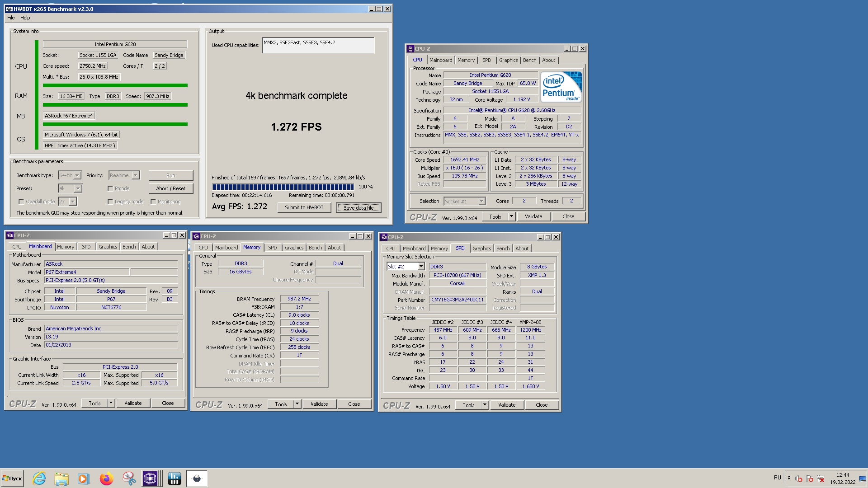This screenshot has width=868, height=488.
Task: Expand Tools arrow in processor CPU-Z window
Action: [512, 216]
